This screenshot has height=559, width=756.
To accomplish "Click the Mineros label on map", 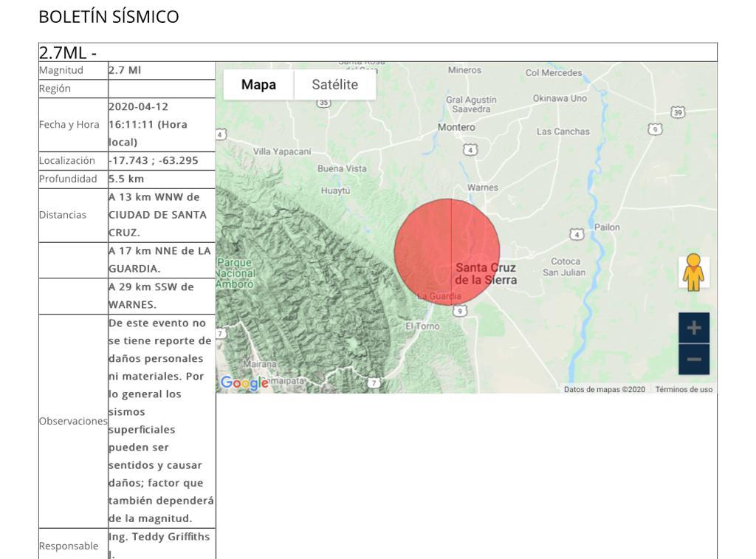I will point(464,70).
